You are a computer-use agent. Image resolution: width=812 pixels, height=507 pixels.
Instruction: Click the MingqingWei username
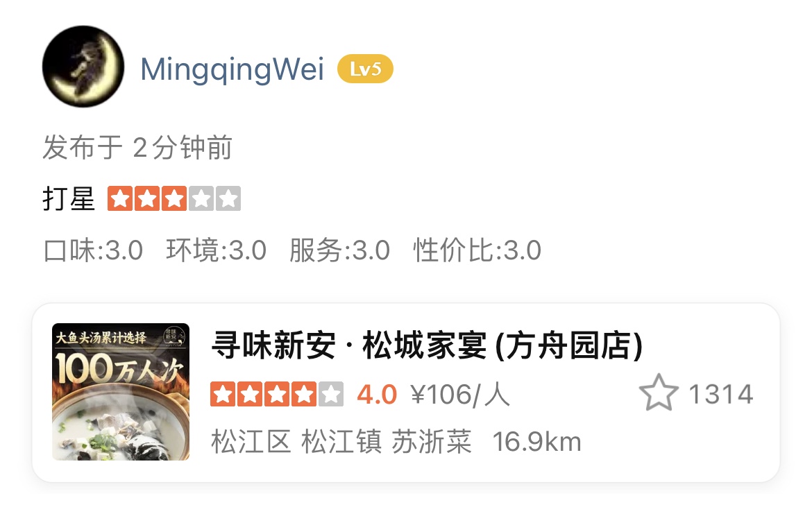(232, 69)
